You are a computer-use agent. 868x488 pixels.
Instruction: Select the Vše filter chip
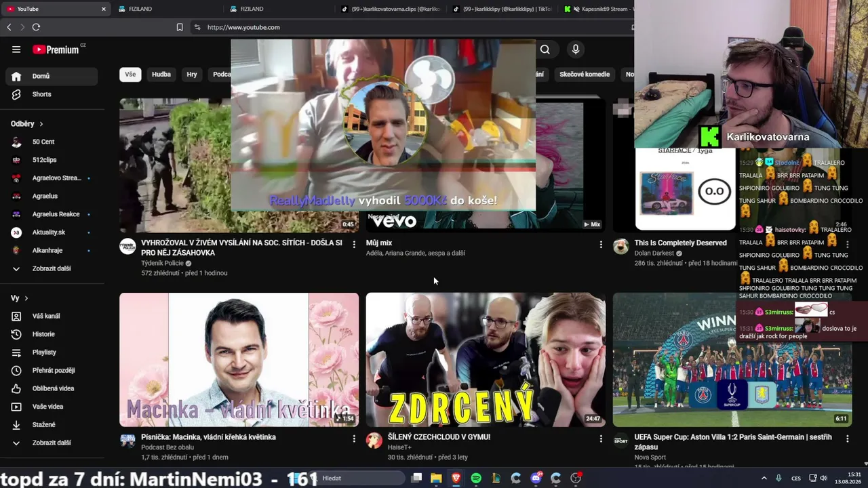pos(130,75)
